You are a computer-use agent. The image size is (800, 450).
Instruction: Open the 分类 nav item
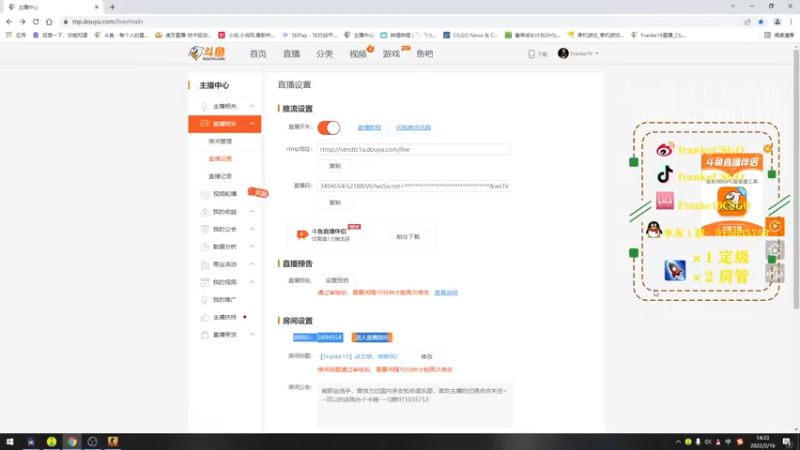point(324,54)
